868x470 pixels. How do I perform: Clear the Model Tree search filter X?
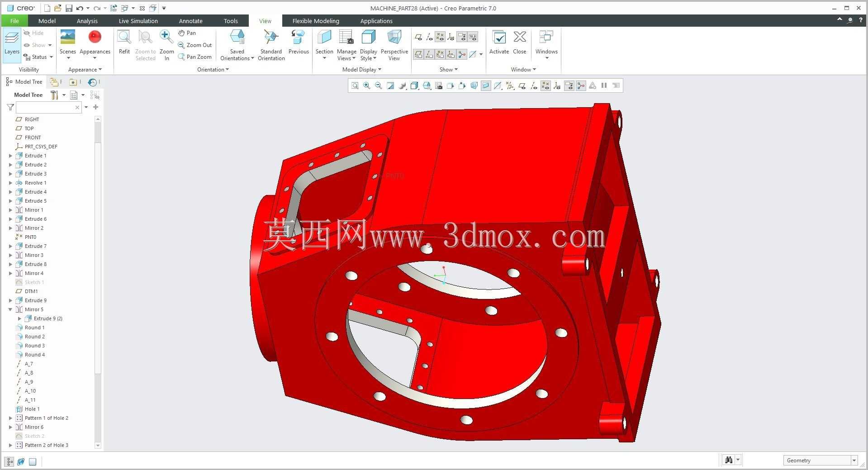[x=77, y=107]
